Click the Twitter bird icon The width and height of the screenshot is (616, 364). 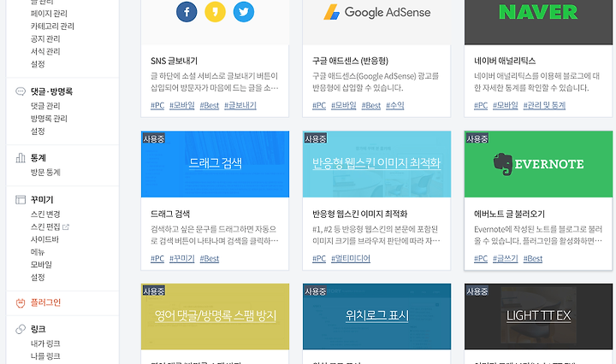244,12
